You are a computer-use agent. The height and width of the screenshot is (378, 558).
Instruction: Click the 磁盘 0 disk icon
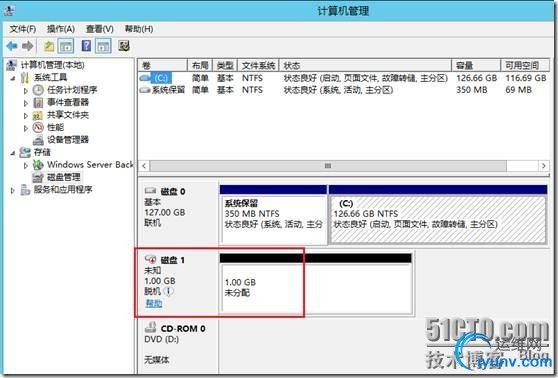pos(151,191)
